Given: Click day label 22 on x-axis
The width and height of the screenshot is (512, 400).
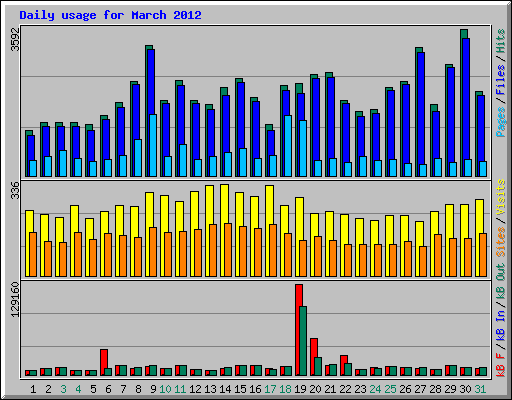Looking at the screenshot, I should [345, 389].
